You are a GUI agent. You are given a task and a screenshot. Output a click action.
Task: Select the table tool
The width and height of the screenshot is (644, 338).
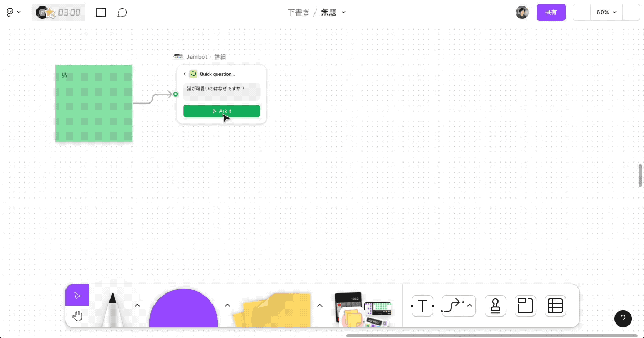(x=555, y=305)
